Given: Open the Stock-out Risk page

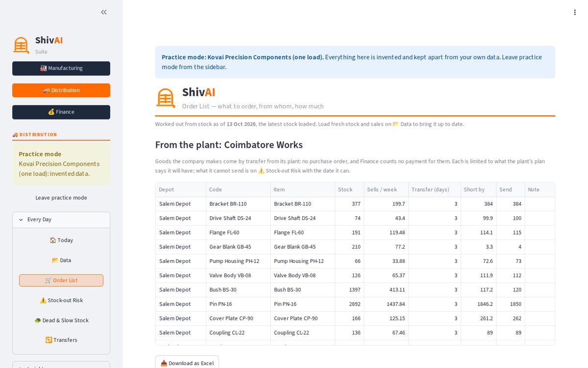Looking at the screenshot, I should [x=61, y=300].
